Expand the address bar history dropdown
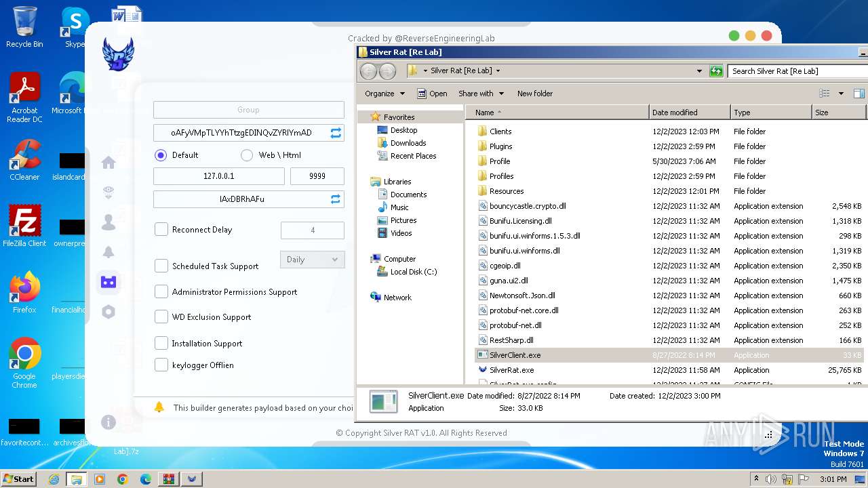This screenshot has width=868, height=488. 699,70
